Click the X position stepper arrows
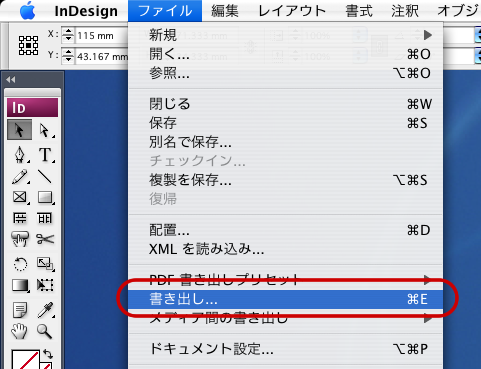 pyautogui.click(x=68, y=35)
